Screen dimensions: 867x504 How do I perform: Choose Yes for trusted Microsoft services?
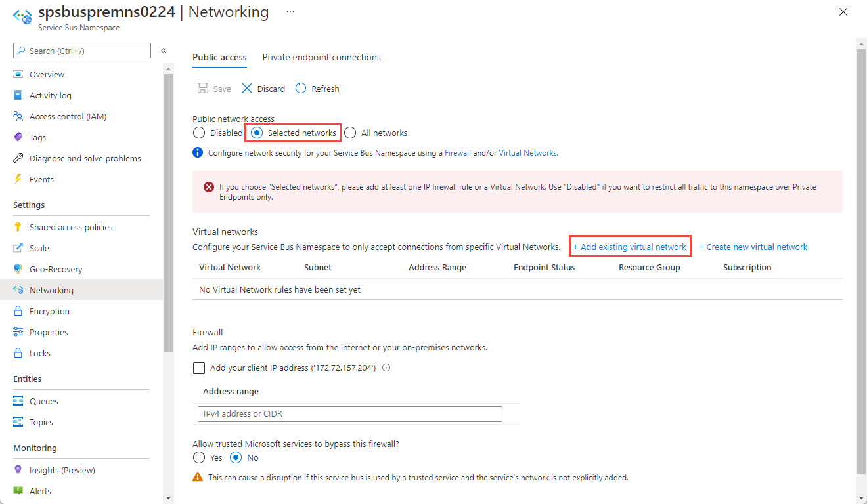click(199, 457)
